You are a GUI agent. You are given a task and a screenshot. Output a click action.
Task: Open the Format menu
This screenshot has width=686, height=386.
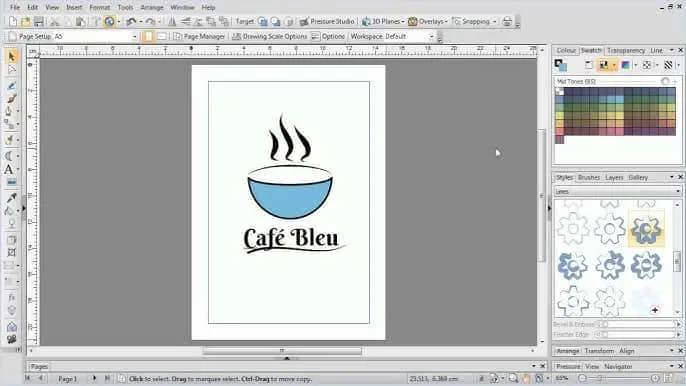coord(100,7)
